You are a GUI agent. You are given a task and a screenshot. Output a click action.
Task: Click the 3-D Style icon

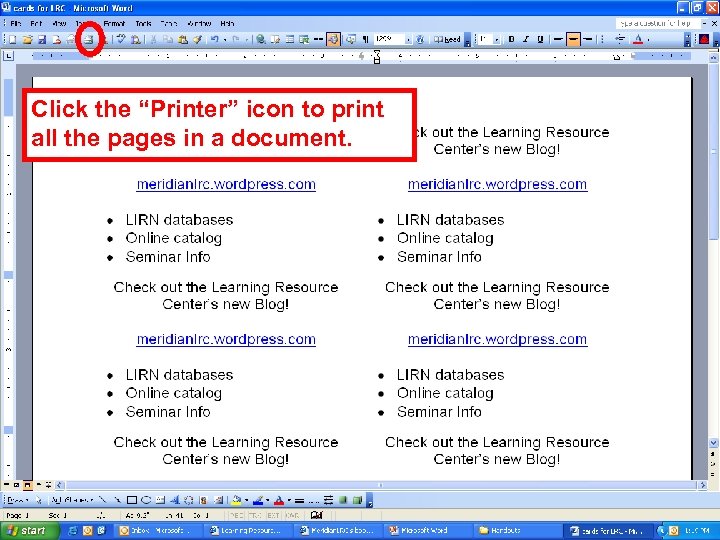pyautogui.click(x=358, y=500)
